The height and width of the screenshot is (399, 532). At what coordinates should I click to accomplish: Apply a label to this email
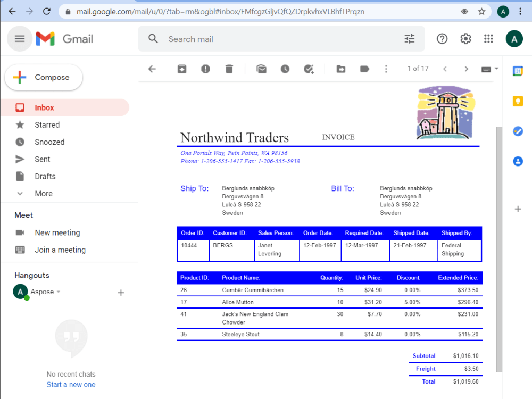coord(364,69)
